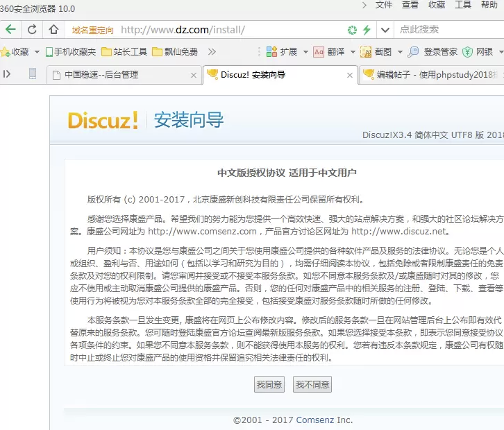Image resolution: width=504 pixels, height=430 pixels.
Task: Click the http://www.comsenz.com text
Action: click(x=202, y=231)
